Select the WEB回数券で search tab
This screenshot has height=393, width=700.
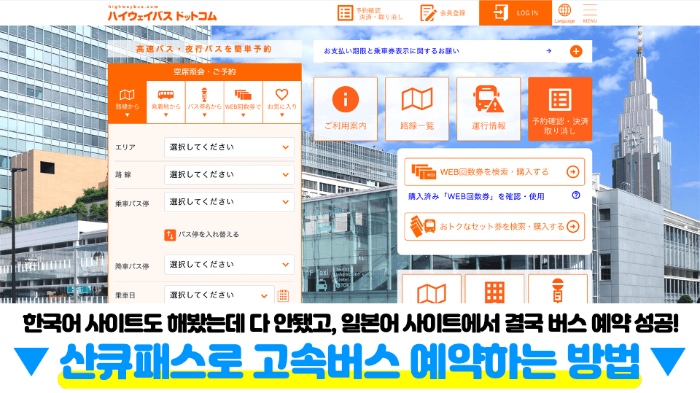coord(243,102)
